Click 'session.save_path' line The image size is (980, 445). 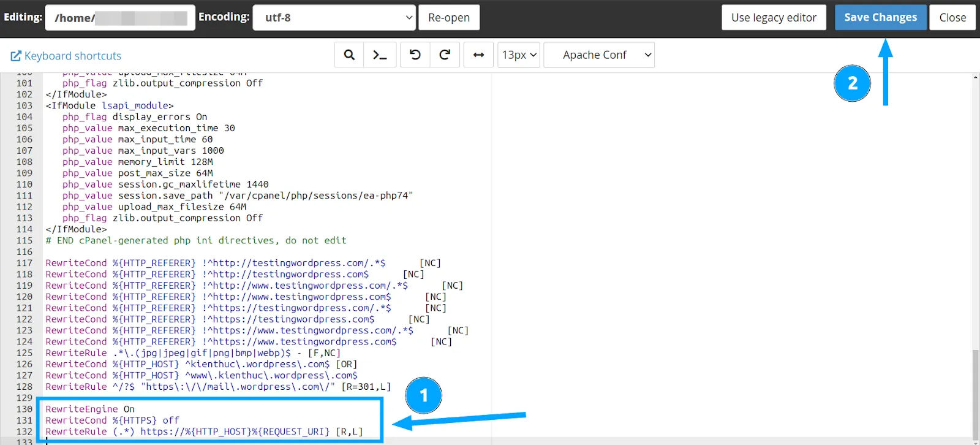coord(238,196)
